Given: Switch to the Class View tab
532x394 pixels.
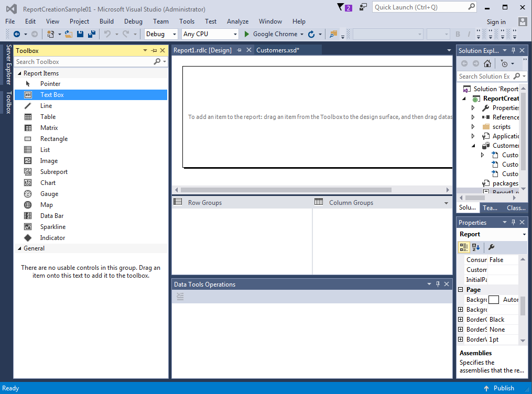Looking at the screenshot, I should 516,208.
